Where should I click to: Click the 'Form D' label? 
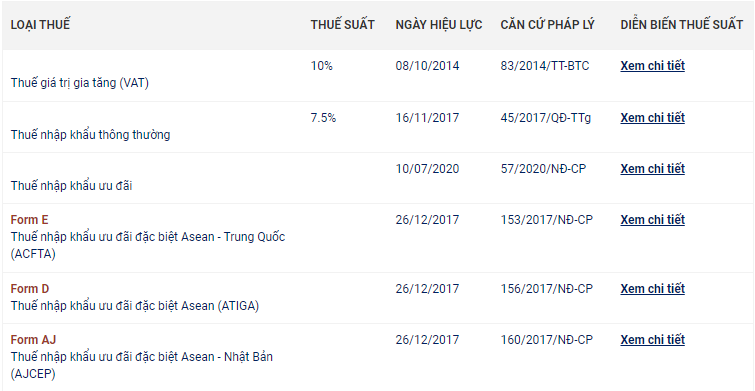30,289
